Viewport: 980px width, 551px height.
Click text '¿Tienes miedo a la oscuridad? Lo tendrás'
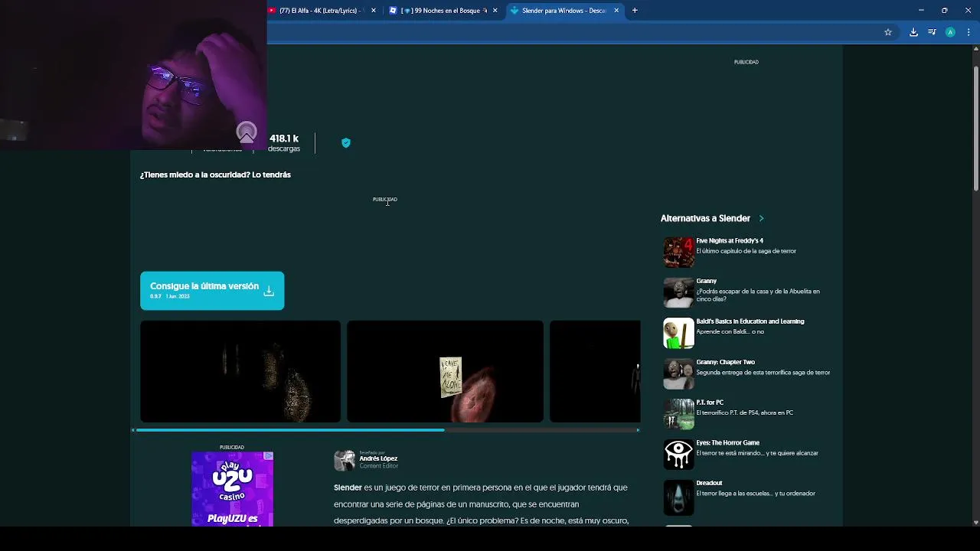click(x=215, y=174)
